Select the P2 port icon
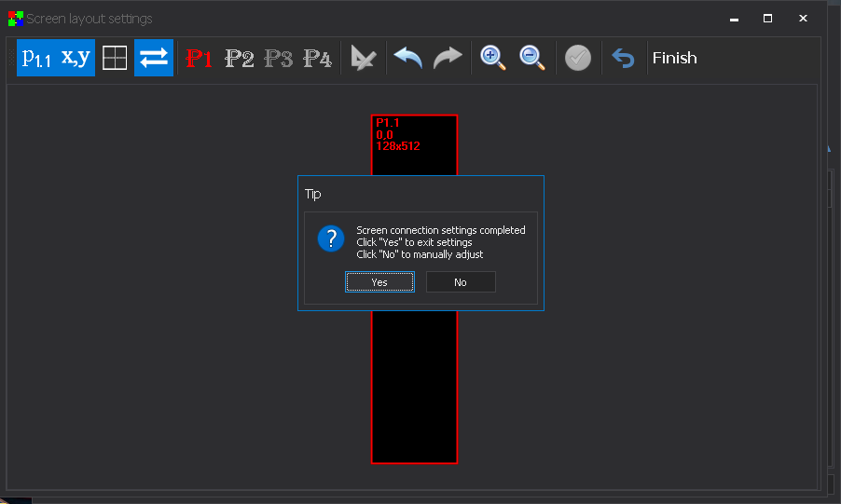 tap(239, 59)
